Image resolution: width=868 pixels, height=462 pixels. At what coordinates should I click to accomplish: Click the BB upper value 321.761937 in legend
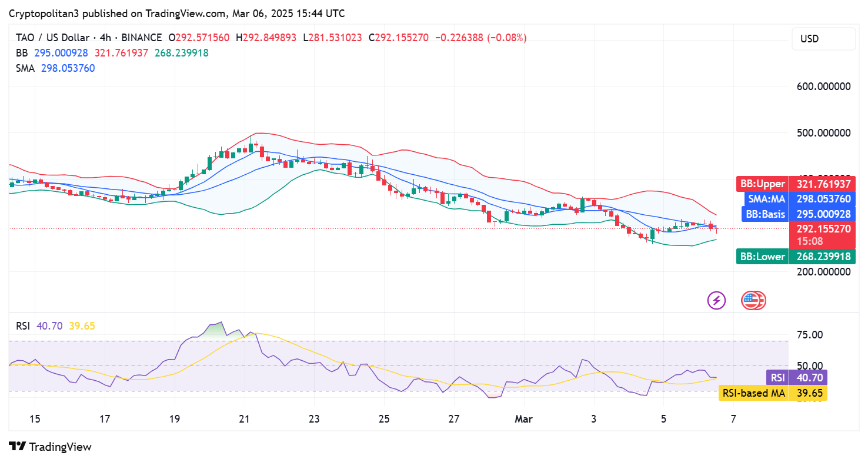click(x=121, y=53)
